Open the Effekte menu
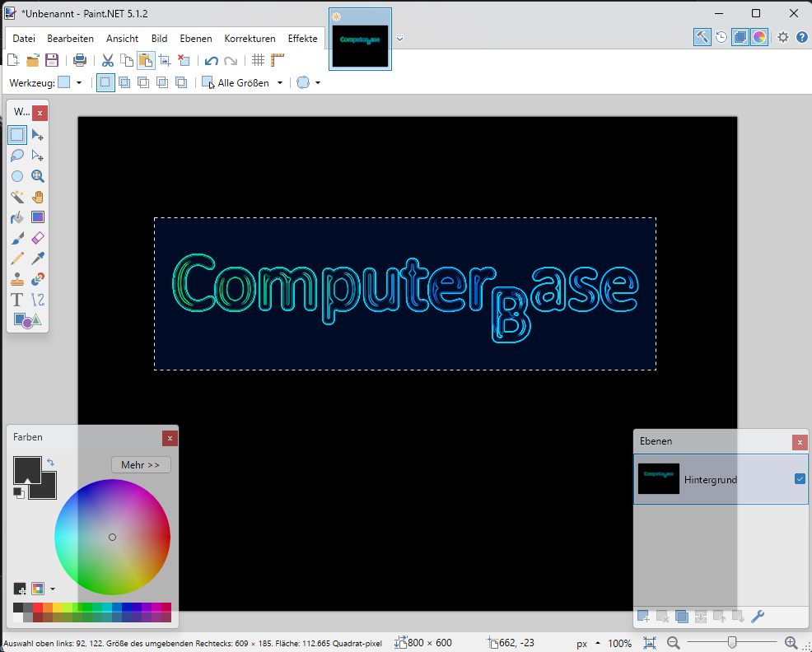Screen dimensions: 812x652 coord(302,39)
